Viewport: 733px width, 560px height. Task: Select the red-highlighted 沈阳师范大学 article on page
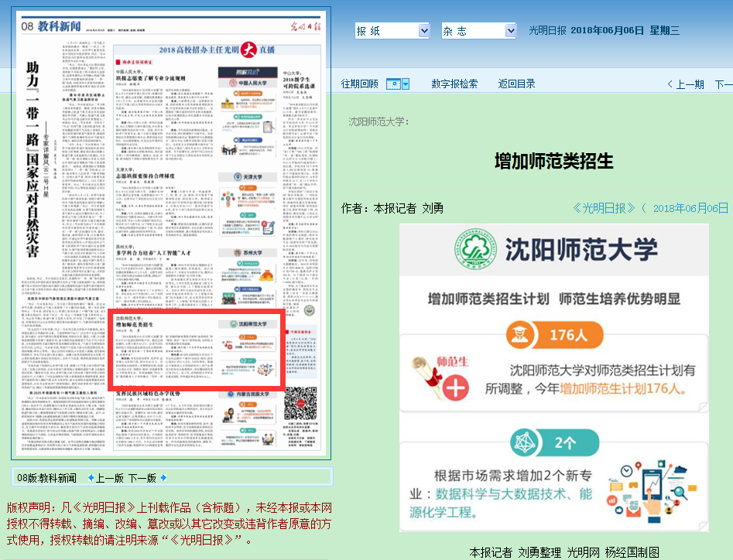(x=197, y=350)
